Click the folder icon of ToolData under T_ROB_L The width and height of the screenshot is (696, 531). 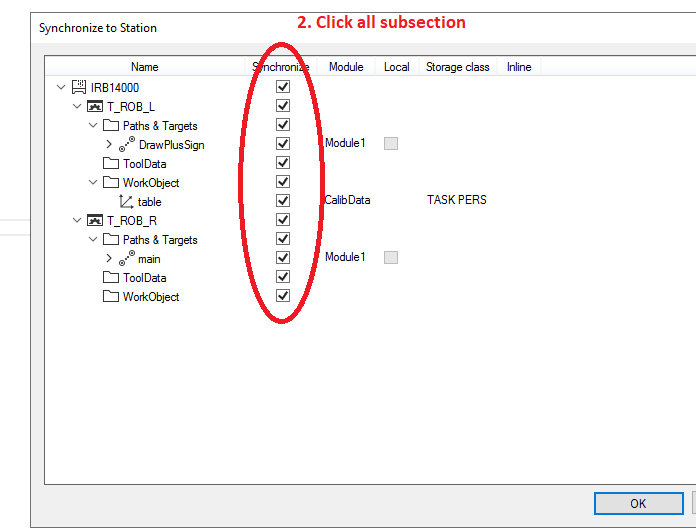click(x=111, y=163)
